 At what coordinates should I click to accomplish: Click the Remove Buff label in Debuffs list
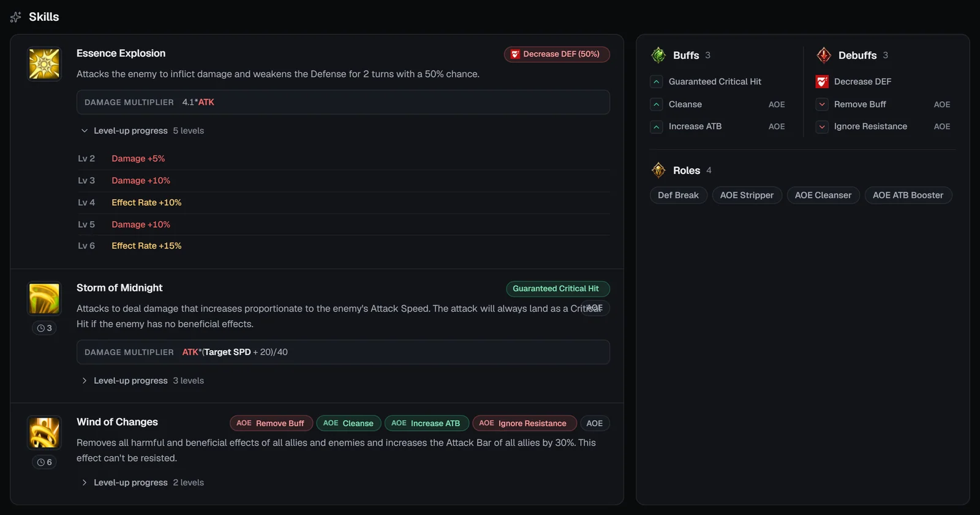pos(860,105)
